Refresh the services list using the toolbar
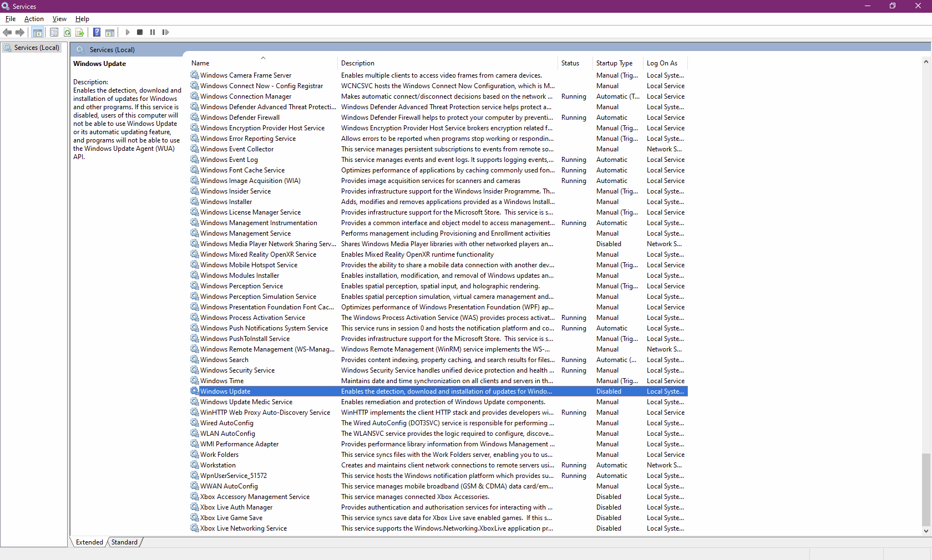 (67, 32)
